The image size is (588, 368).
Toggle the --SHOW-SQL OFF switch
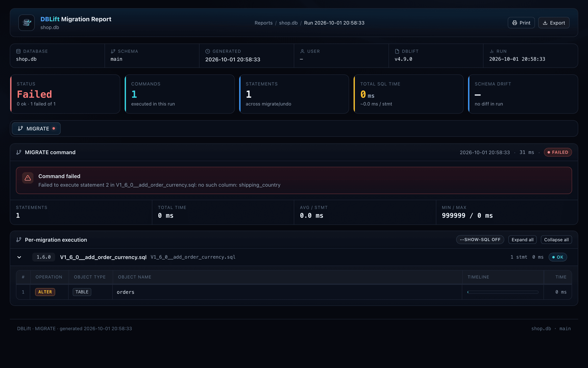(480, 239)
